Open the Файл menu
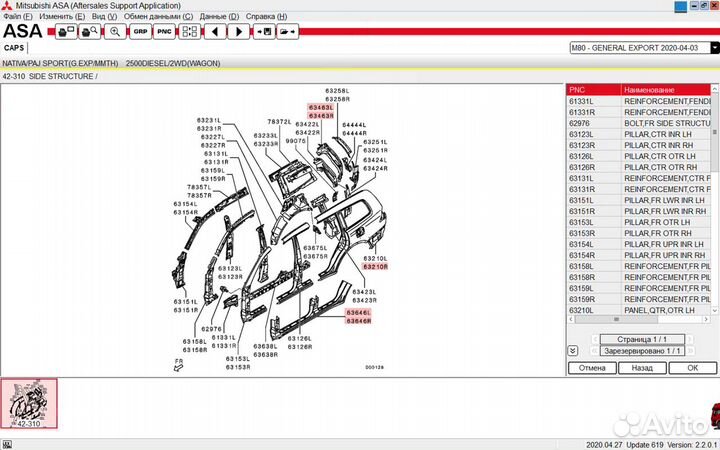The height and width of the screenshot is (450, 720). click(18, 17)
